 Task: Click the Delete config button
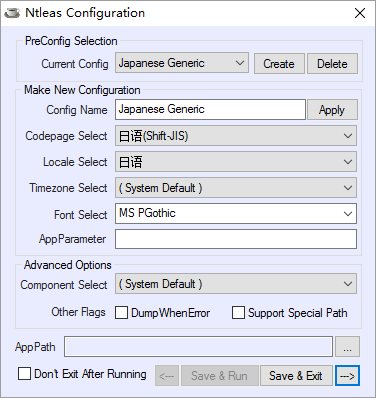point(332,63)
